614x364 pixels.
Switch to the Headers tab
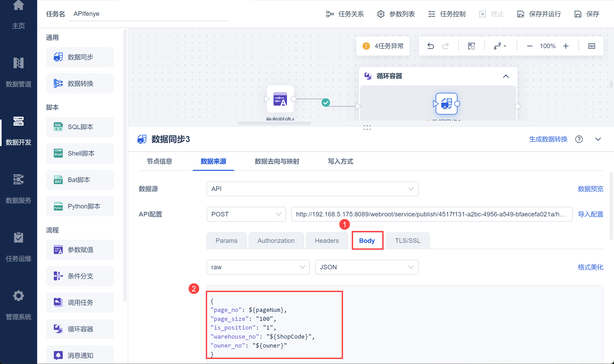click(x=327, y=241)
